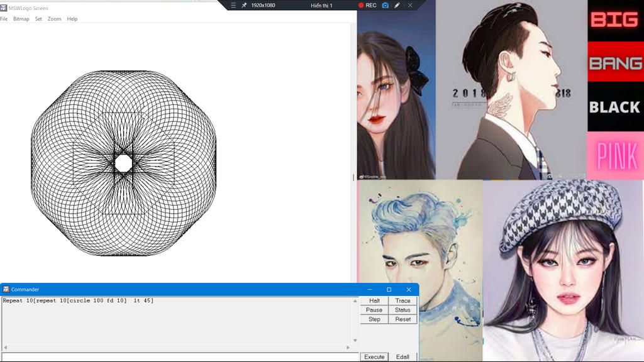Click the man in suit profile image
Viewport: 644px width, 362px height.
(x=511, y=89)
